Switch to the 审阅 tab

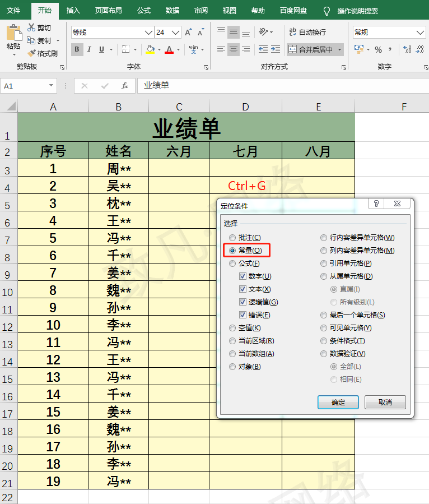pyautogui.click(x=201, y=10)
